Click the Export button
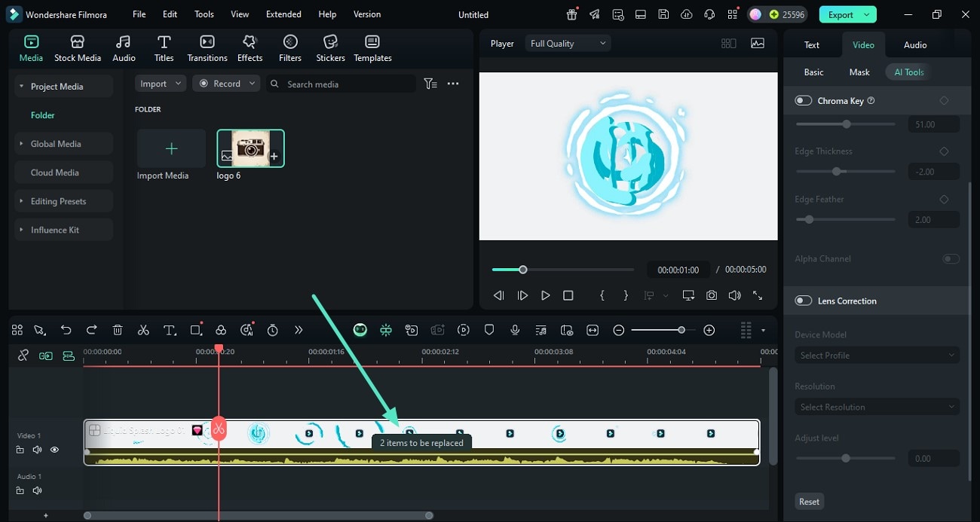The width and height of the screenshot is (980, 522). click(841, 14)
